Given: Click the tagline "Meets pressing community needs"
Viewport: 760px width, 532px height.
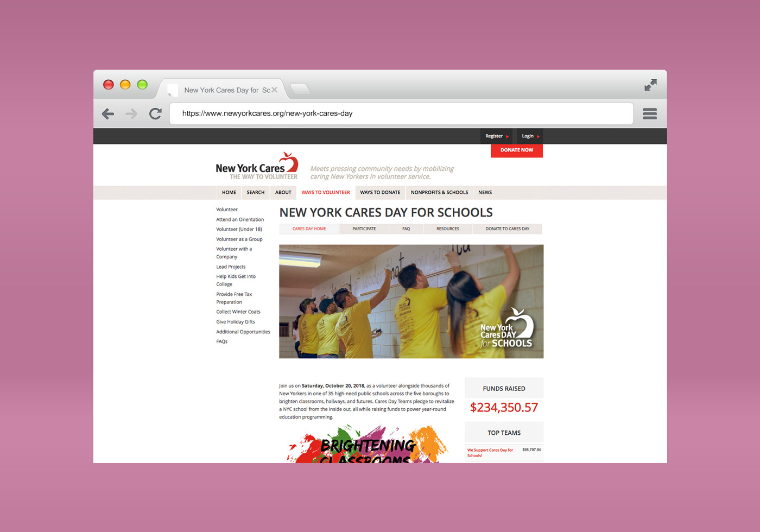Looking at the screenshot, I should point(382,173).
